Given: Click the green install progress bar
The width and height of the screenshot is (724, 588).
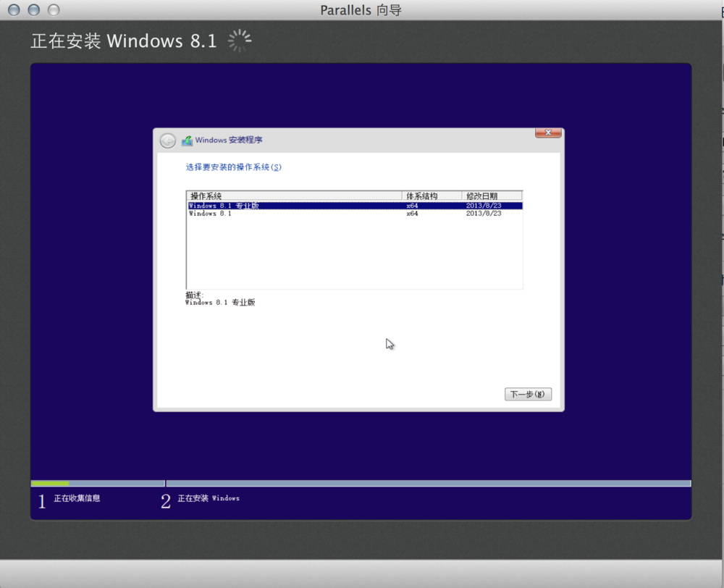Looking at the screenshot, I should [50, 484].
